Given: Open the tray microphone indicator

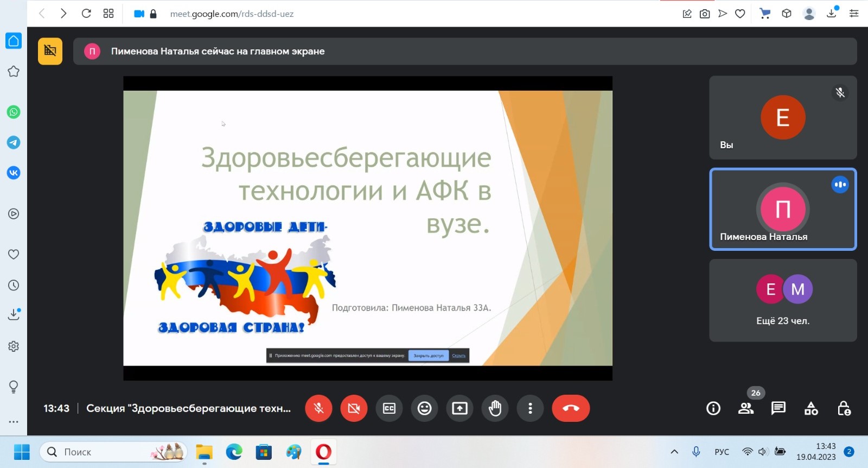Looking at the screenshot, I should click(x=696, y=452).
